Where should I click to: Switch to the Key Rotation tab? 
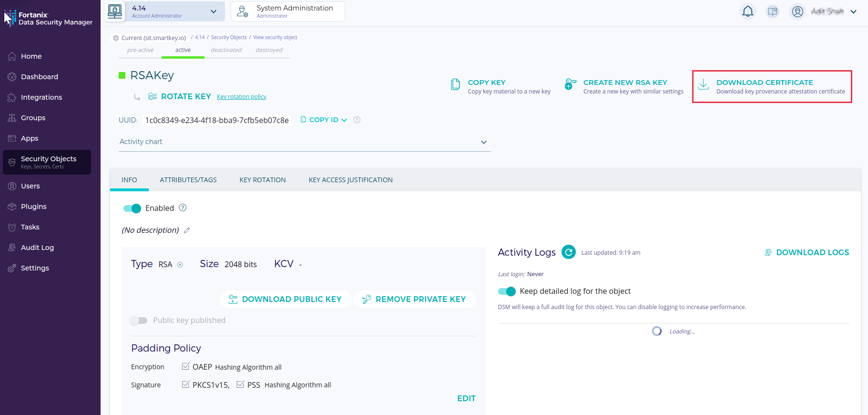point(263,180)
